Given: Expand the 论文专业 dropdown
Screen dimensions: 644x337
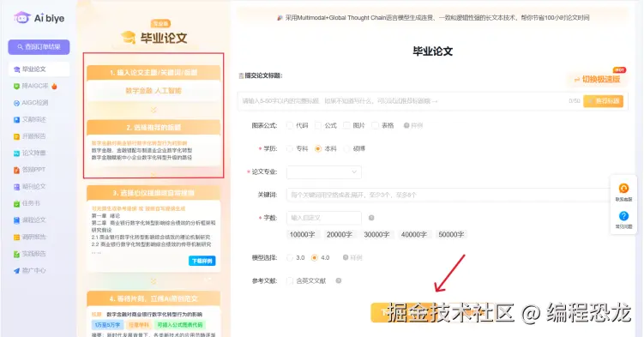Looking at the screenshot, I should 324,172.
